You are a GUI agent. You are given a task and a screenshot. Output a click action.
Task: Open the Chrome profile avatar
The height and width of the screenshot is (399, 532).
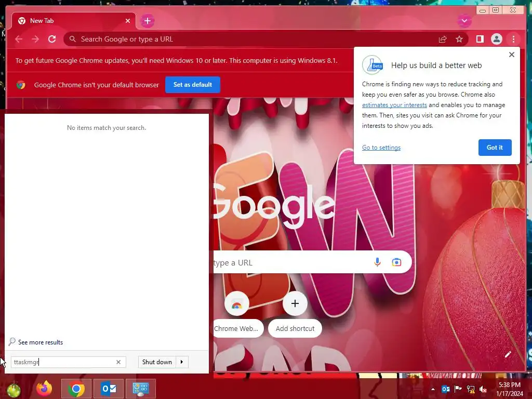click(496, 39)
